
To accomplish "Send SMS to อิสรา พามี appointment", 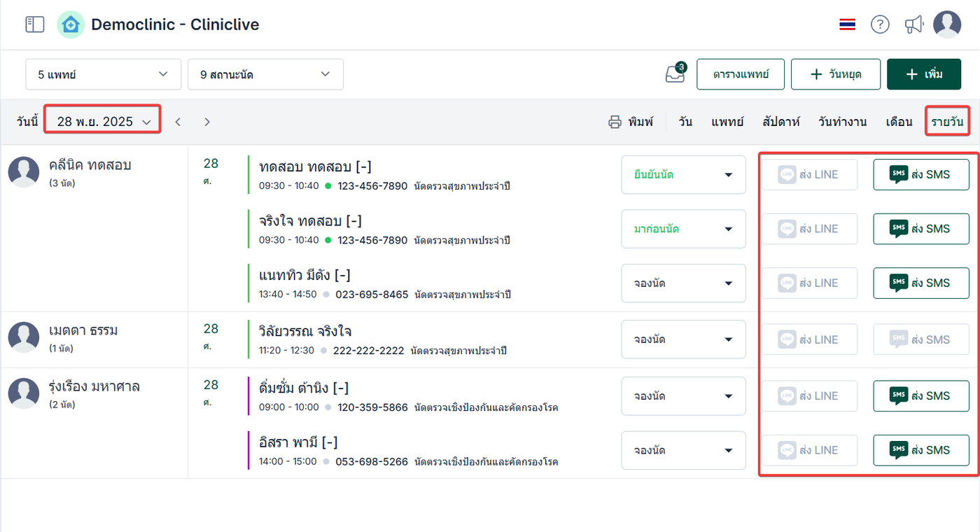I will tap(920, 450).
